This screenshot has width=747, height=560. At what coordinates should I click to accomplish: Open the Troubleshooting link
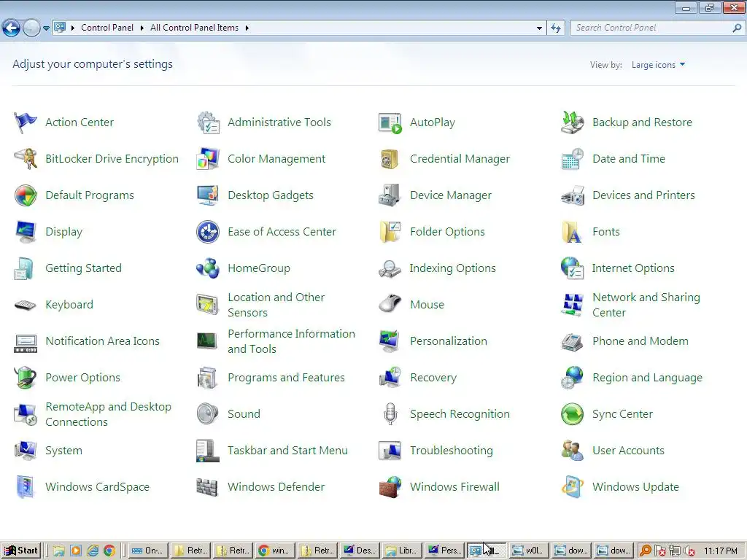[x=452, y=451]
